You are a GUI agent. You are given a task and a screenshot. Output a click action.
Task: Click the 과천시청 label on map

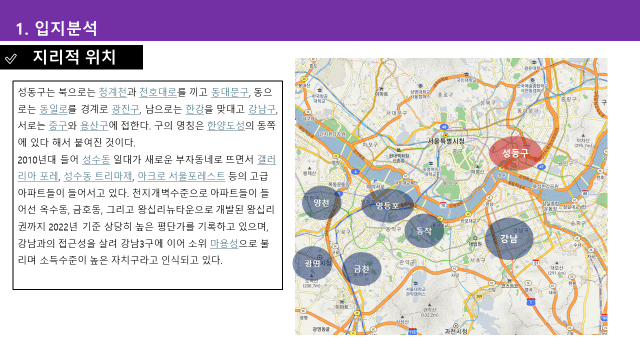point(456,331)
